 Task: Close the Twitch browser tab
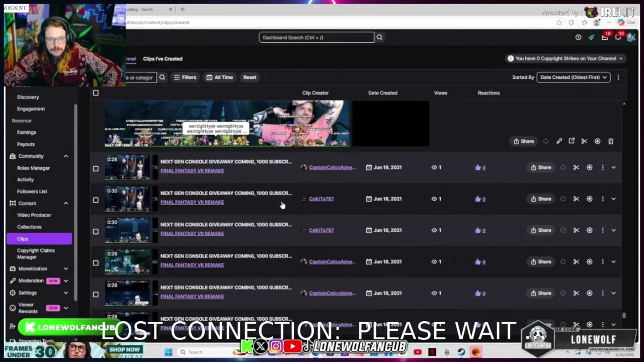point(170,9)
